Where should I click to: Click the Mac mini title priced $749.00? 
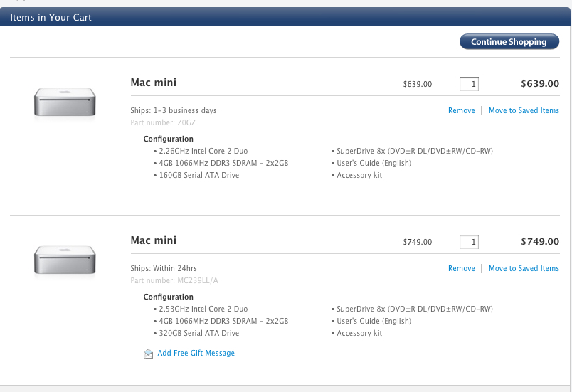[154, 240]
